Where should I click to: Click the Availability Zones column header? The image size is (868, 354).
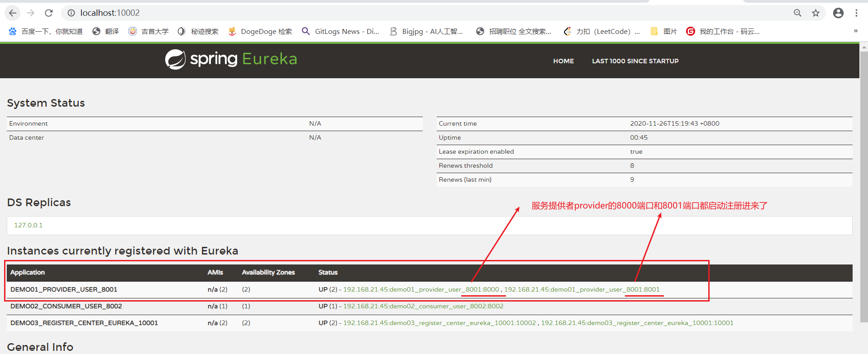click(x=268, y=272)
